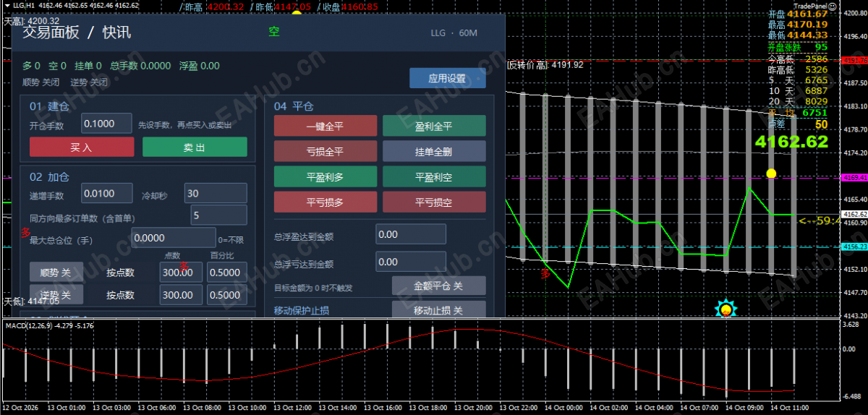This screenshot has width=868, height=415.
Task: Click the 平盈利空 button
Action: pos(434,176)
